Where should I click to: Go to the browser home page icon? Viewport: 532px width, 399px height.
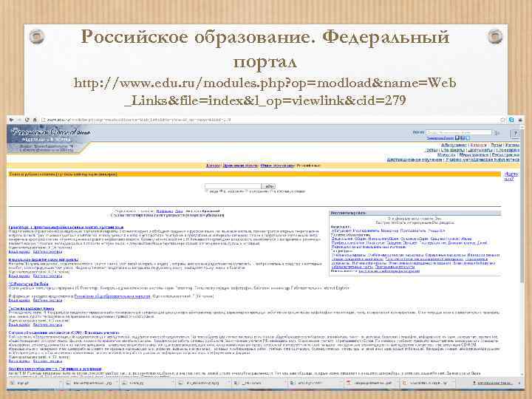click(x=34, y=120)
